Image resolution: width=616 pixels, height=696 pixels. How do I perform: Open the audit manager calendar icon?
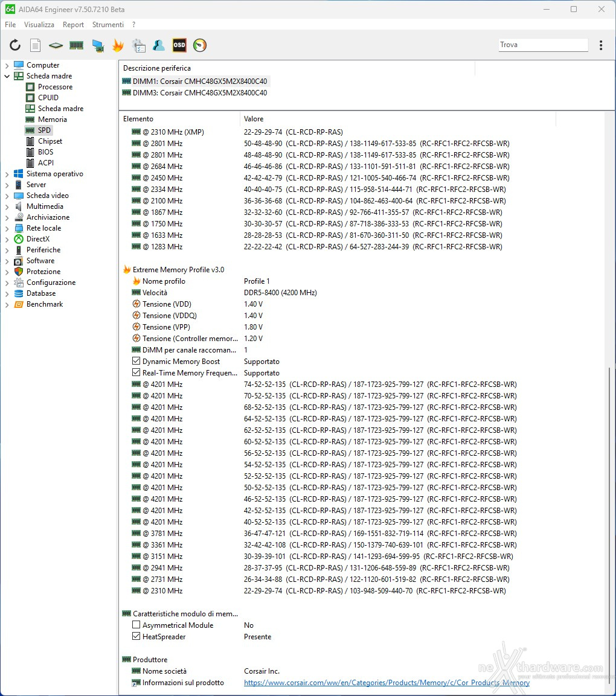tap(138, 45)
